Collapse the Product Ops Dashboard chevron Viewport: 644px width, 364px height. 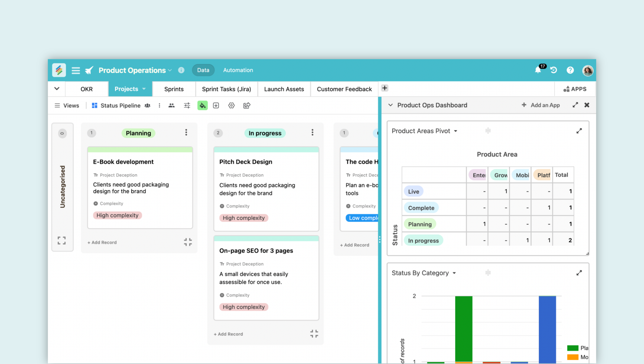[x=390, y=105]
